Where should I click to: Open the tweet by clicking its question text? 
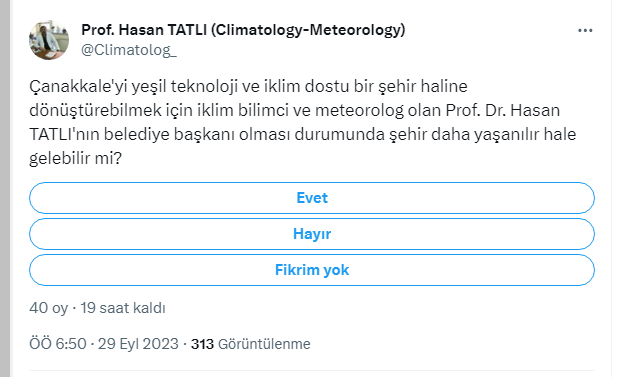(x=303, y=122)
